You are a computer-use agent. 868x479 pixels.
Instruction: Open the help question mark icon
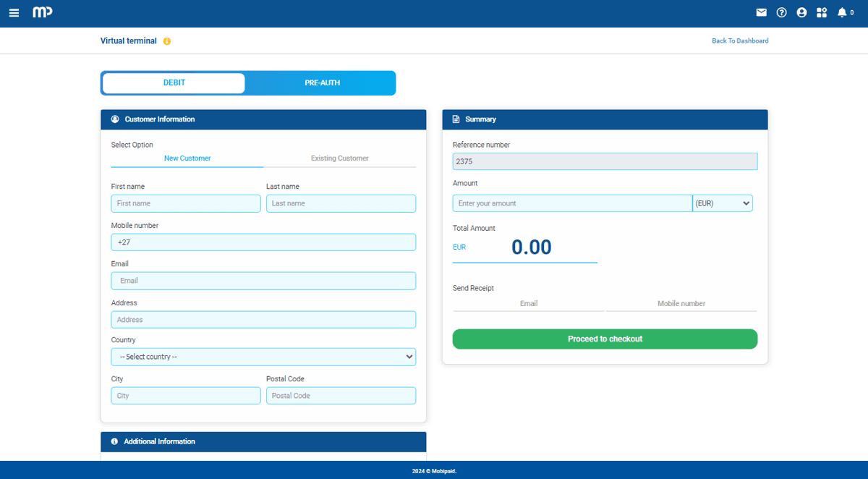[x=781, y=12]
